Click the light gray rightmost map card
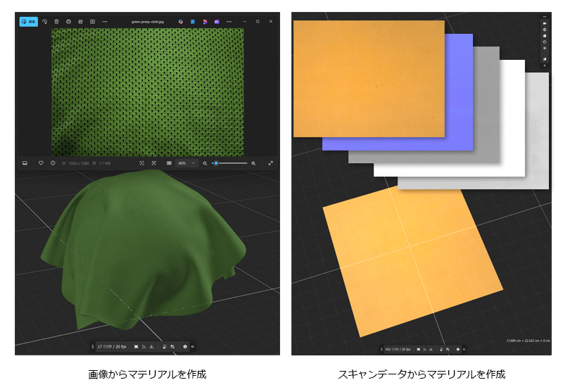Screen dimensions: 563x392 (537, 131)
